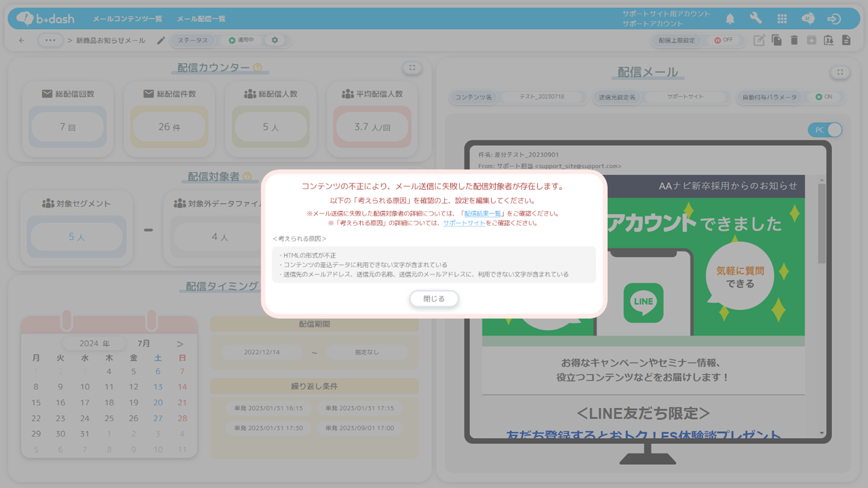Expand the breadcrumb ellipsis button

[50, 41]
